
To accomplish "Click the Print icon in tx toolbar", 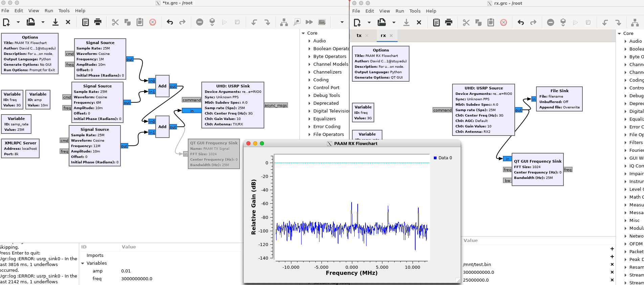I will coord(98,22).
